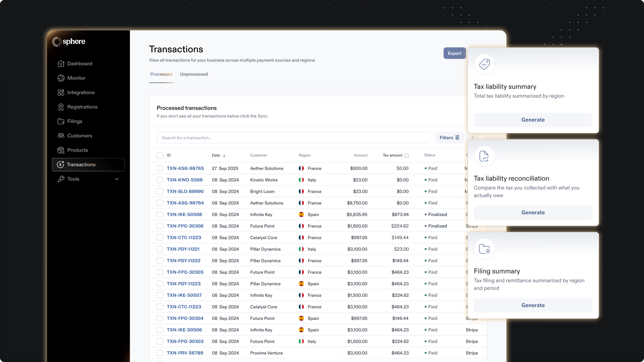Select the Processed tab
This screenshot has width=644, height=362.
point(161,74)
